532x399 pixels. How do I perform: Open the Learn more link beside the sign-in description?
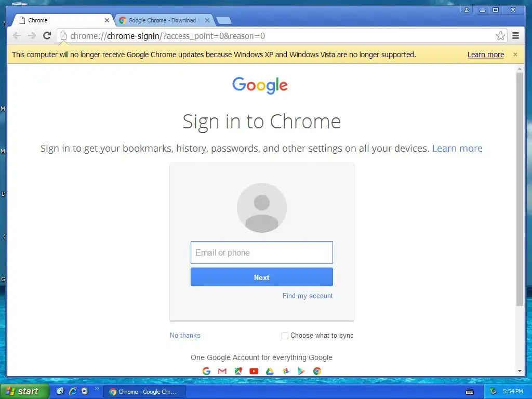click(x=457, y=148)
